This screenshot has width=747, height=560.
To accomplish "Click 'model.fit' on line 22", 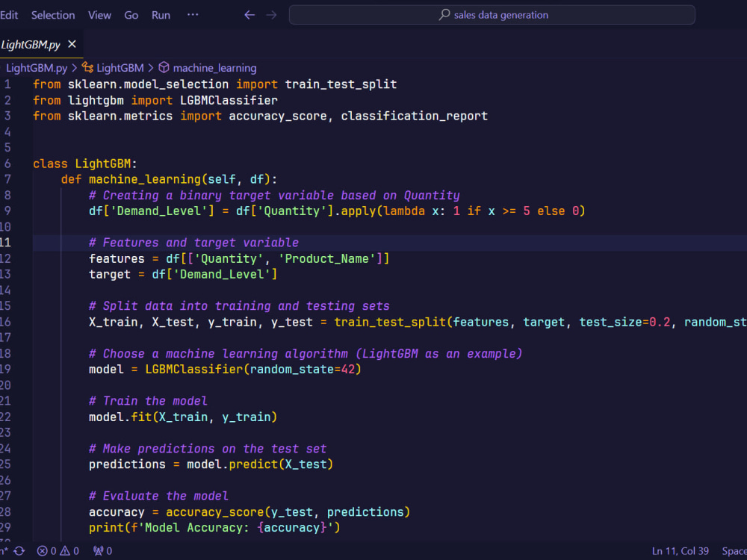I will (x=120, y=417).
